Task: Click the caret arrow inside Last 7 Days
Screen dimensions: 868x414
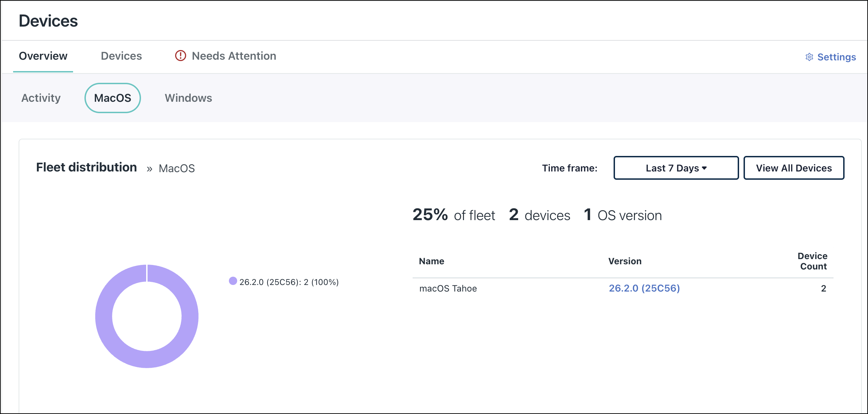Action: pos(704,168)
